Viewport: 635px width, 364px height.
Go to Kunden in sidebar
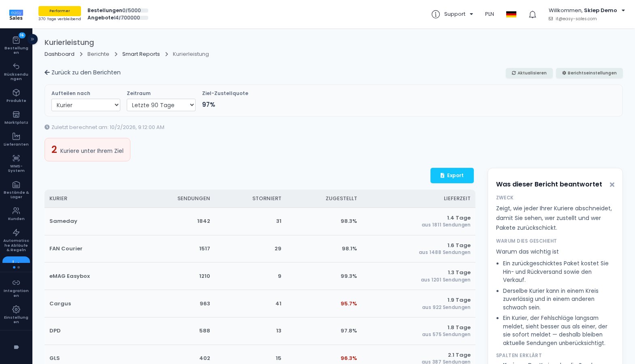click(16, 214)
